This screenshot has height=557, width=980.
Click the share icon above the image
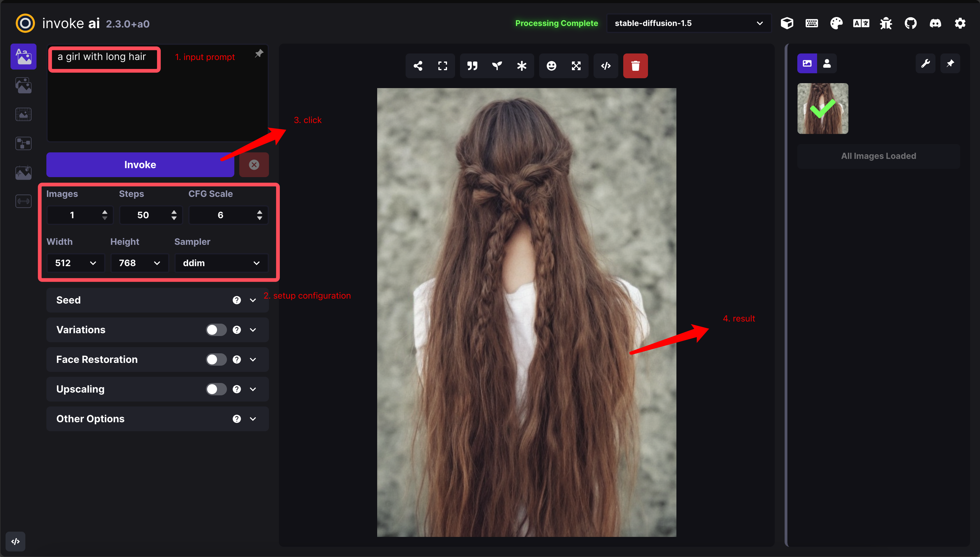tap(418, 66)
